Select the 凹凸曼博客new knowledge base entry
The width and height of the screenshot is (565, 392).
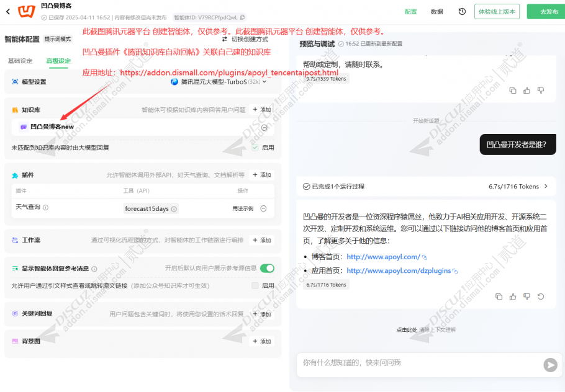tap(143, 127)
